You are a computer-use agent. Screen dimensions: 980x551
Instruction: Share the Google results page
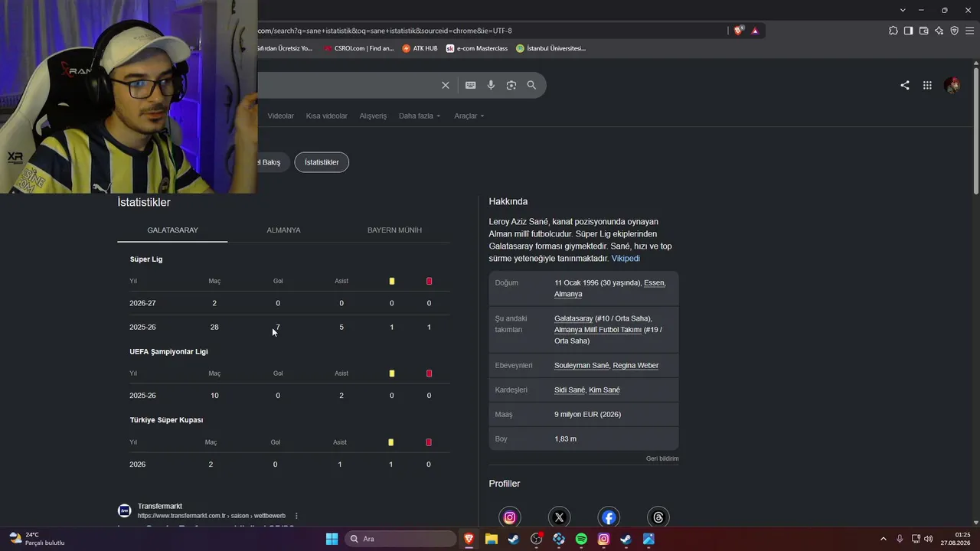[905, 86]
